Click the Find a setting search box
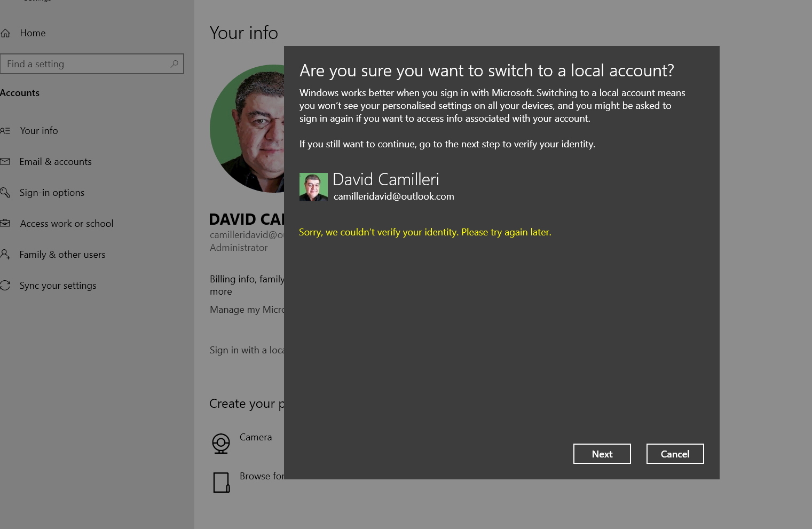This screenshot has width=812, height=529. tap(92, 64)
